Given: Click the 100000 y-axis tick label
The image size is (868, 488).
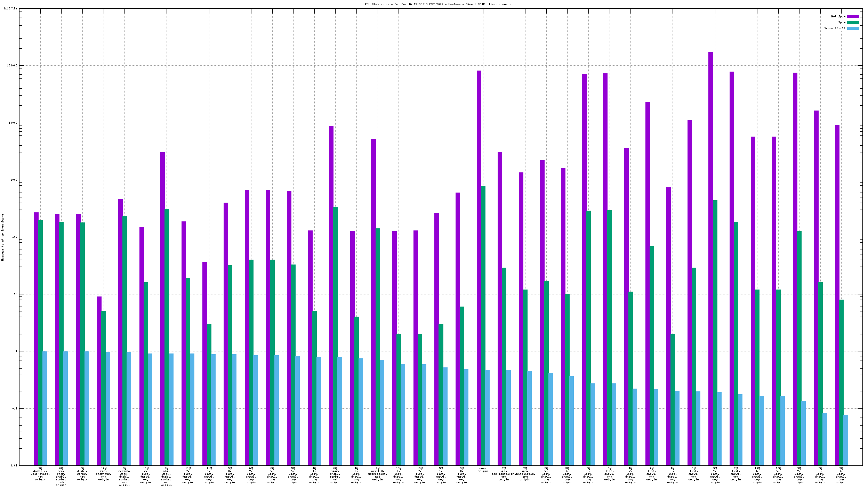Looking at the screenshot, I should click(12, 65).
